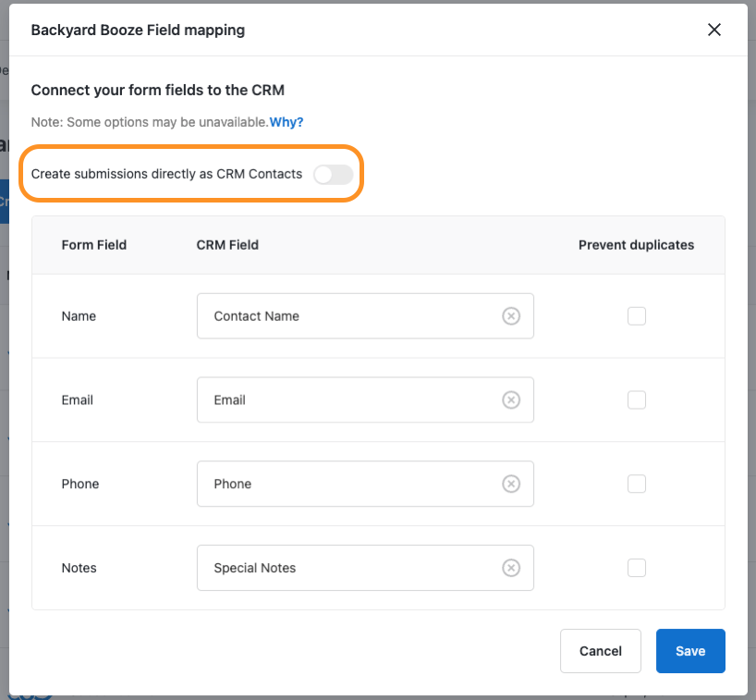
Task: Toggle Create submissions directly as CRM Contacts
Action: pos(333,174)
